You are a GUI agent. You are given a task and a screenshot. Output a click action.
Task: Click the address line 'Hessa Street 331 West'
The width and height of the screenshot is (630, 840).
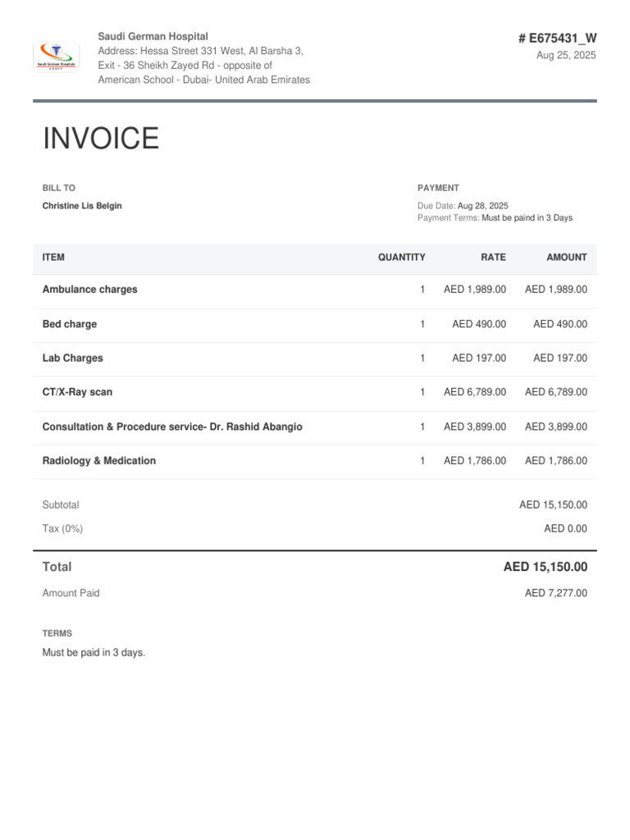[x=192, y=51]
